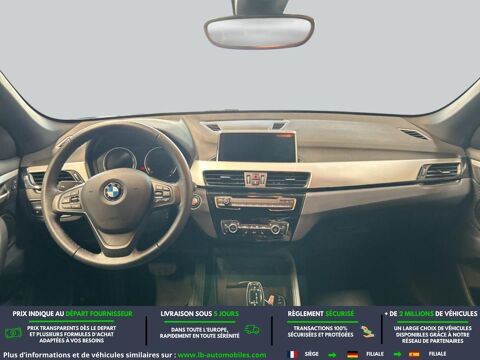Click the German flag icon

point(352,354)
